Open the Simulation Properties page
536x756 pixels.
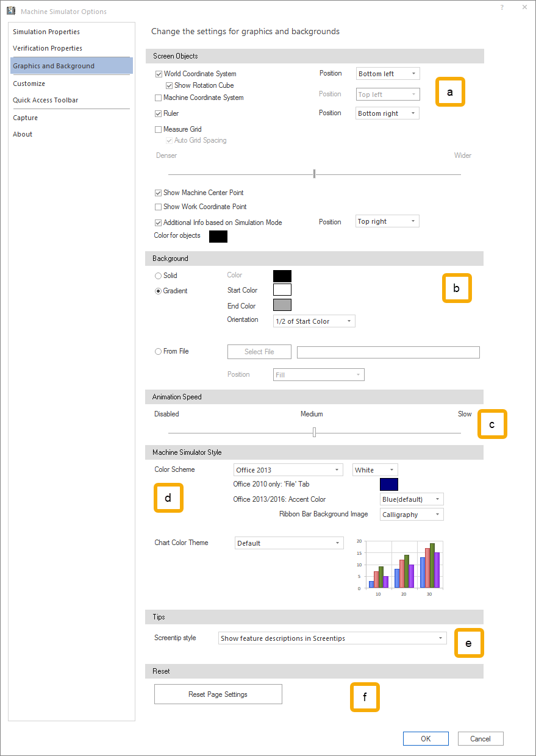click(46, 32)
